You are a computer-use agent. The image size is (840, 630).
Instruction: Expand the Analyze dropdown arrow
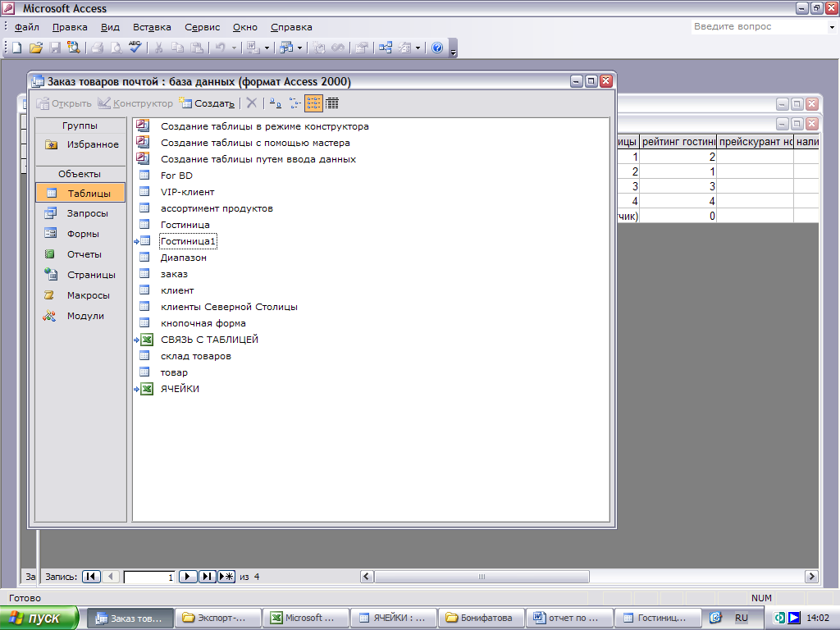coord(299,48)
